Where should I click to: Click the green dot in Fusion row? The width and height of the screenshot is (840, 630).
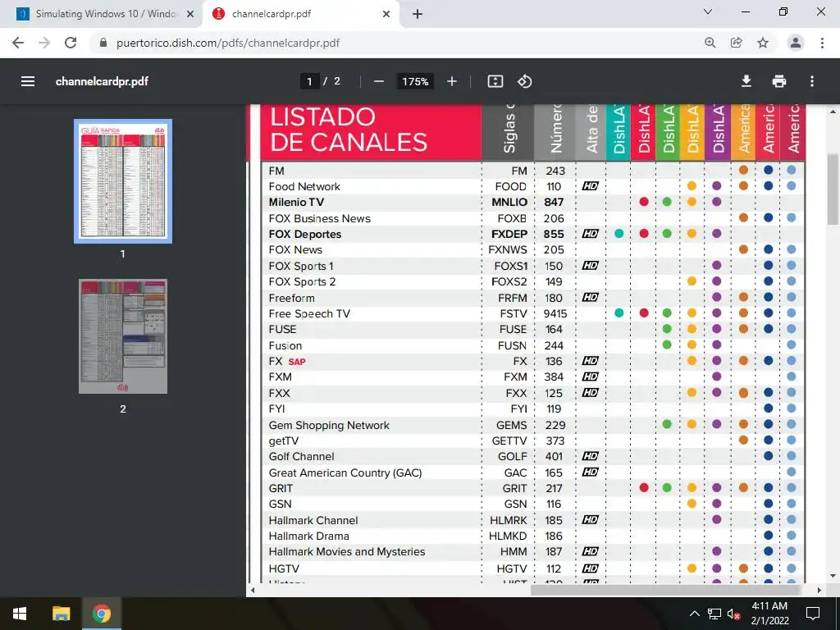pyautogui.click(x=667, y=345)
